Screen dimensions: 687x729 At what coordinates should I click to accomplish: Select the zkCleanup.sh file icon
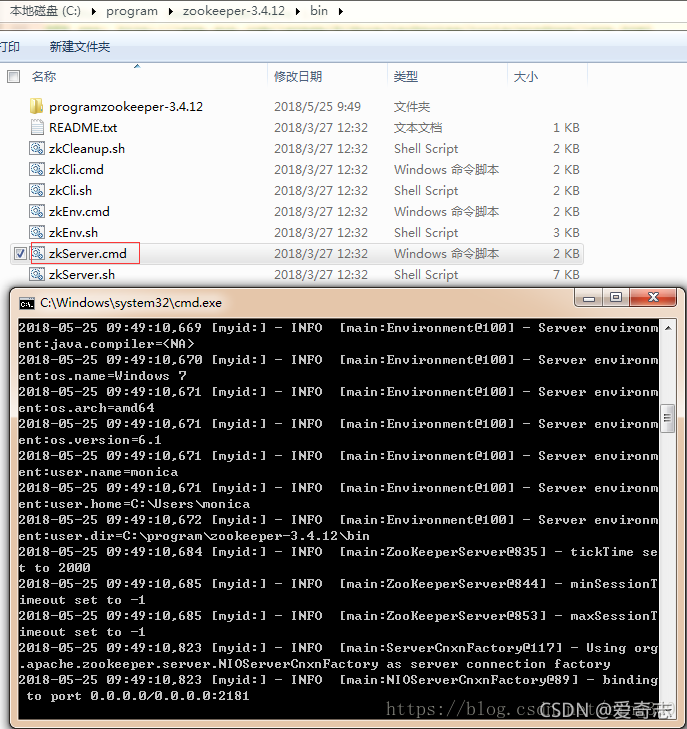click(37, 148)
